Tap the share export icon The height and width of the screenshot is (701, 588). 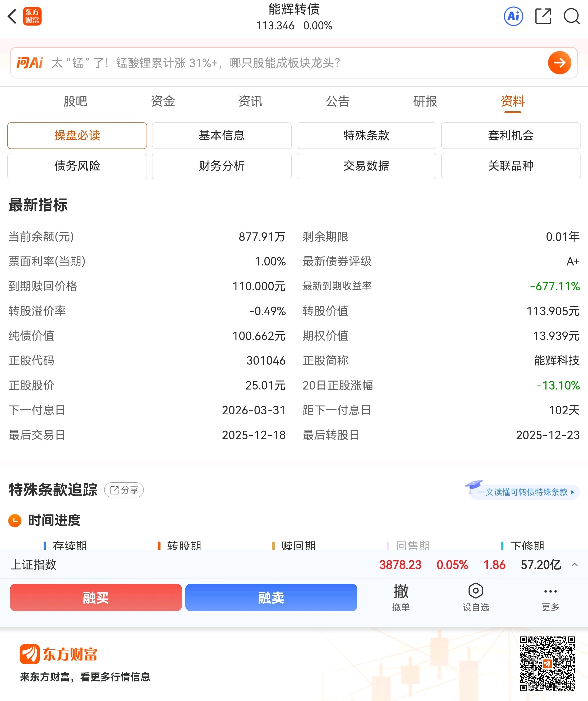(543, 16)
